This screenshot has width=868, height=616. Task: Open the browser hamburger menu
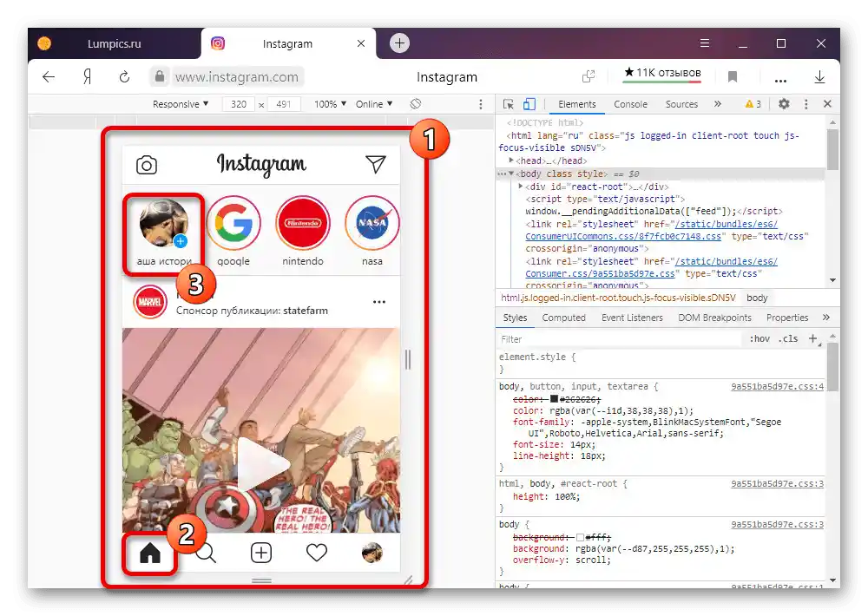[704, 43]
